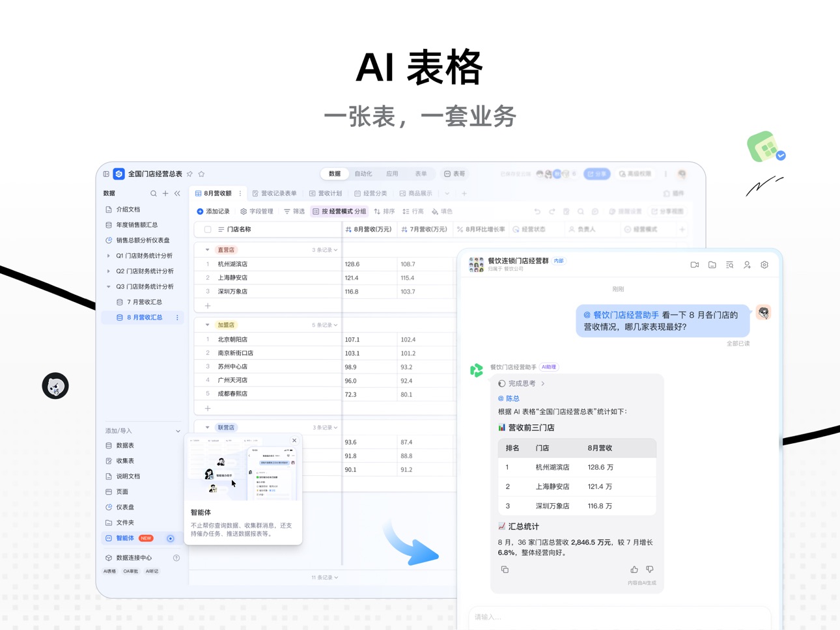
Task: Add member to the group chat
Action: 747,265
